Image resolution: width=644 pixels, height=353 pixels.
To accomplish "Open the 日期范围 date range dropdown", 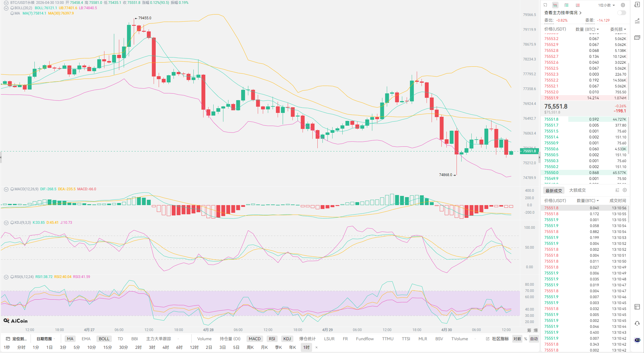I will 45,339.
